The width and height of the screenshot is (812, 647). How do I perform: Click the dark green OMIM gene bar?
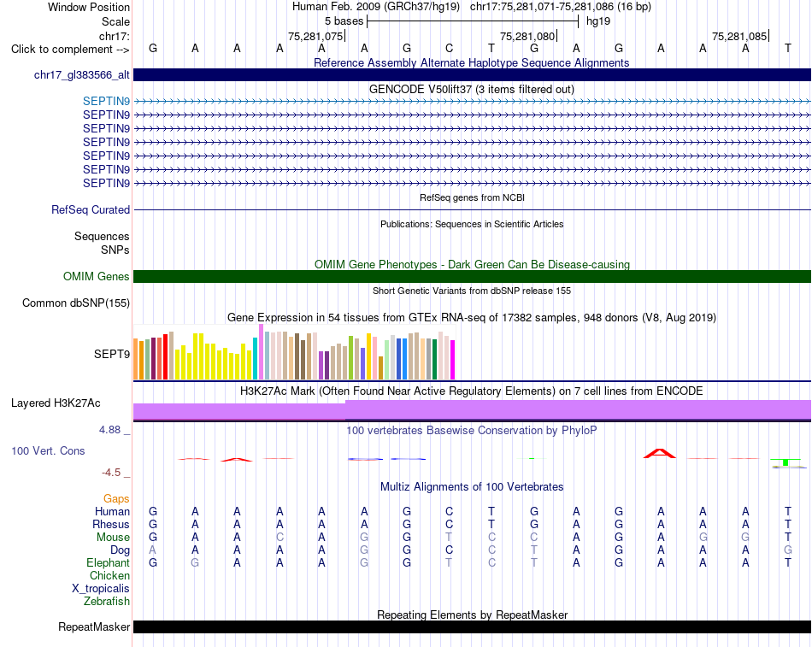(x=472, y=277)
